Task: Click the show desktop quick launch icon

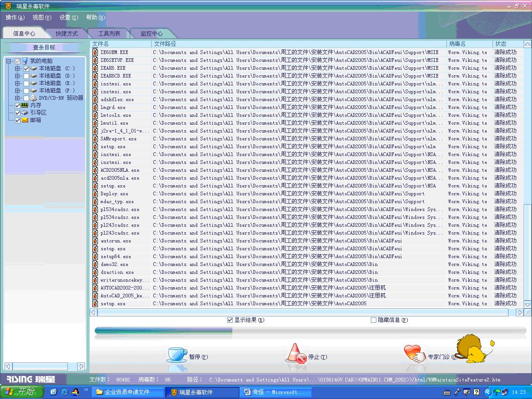Action: click(x=54, y=392)
